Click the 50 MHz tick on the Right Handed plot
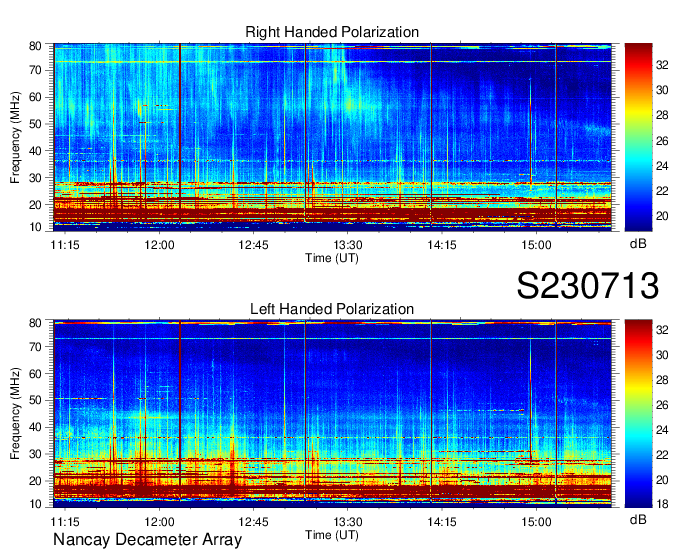The height and width of the screenshot is (552, 680). (x=35, y=124)
